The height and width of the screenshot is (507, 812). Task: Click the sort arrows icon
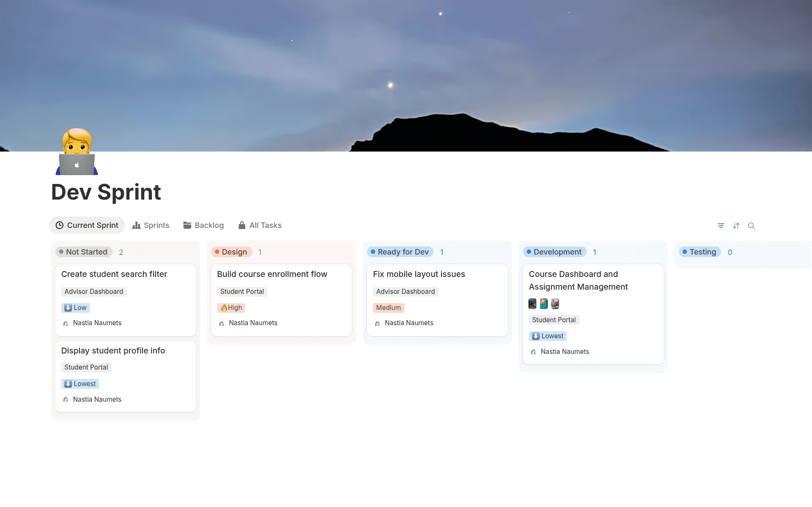pos(736,225)
